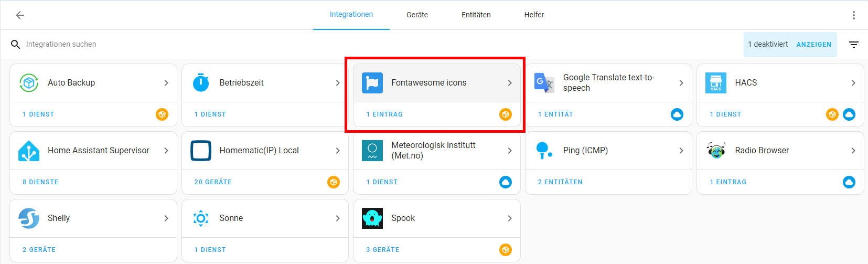Click the ANZEIGEN button for deactivated integrations
The width and height of the screenshot is (868, 264).
tap(813, 45)
